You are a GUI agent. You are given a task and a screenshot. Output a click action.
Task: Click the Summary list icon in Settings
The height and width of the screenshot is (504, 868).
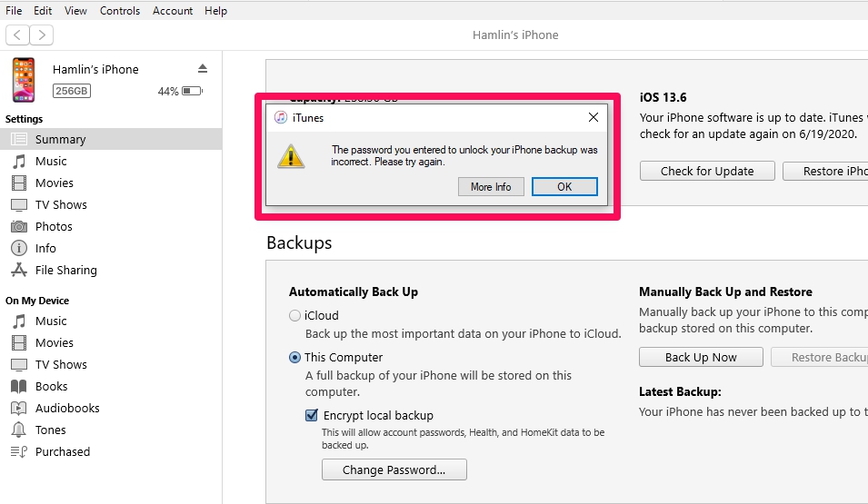click(x=19, y=140)
